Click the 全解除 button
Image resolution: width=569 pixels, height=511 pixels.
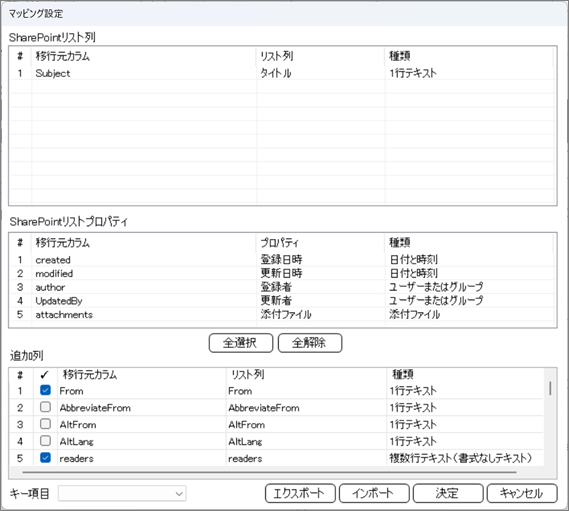click(x=310, y=343)
